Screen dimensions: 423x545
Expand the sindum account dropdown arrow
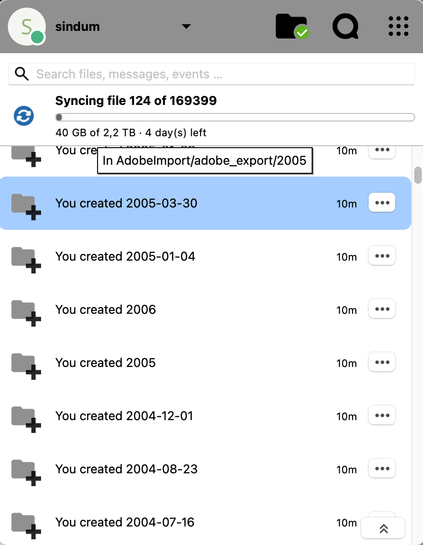tap(186, 26)
